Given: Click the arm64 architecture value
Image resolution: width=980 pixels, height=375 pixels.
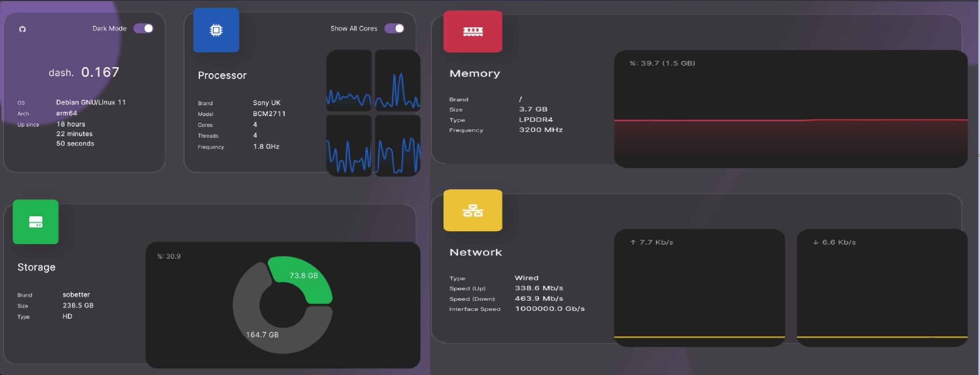Looking at the screenshot, I should [x=67, y=113].
